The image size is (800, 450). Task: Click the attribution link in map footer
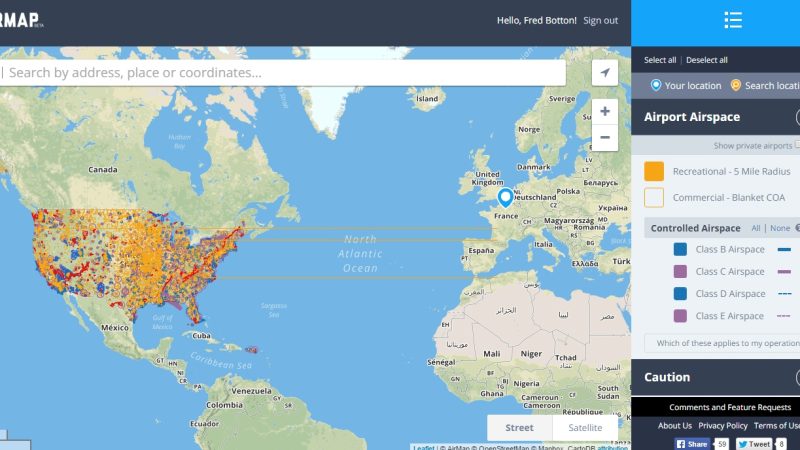pyautogui.click(x=612, y=447)
